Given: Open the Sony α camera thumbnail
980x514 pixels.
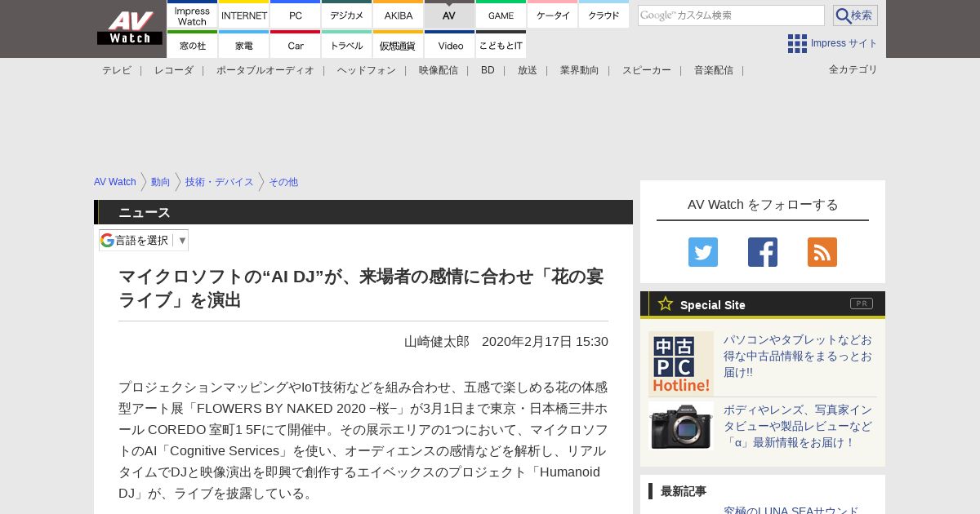Looking at the screenshot, I should point(681,426).
